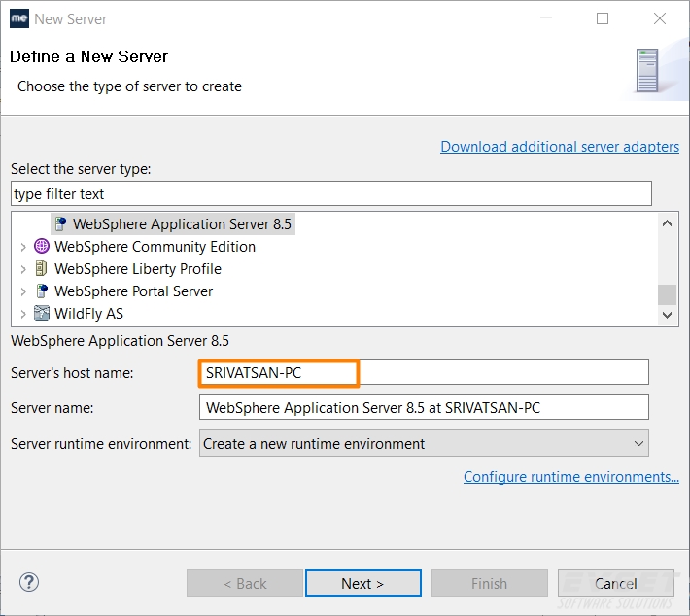Expand the WebSphere Portal Server node
Viewport: 690px width, 616px height.
pos(23,291)
